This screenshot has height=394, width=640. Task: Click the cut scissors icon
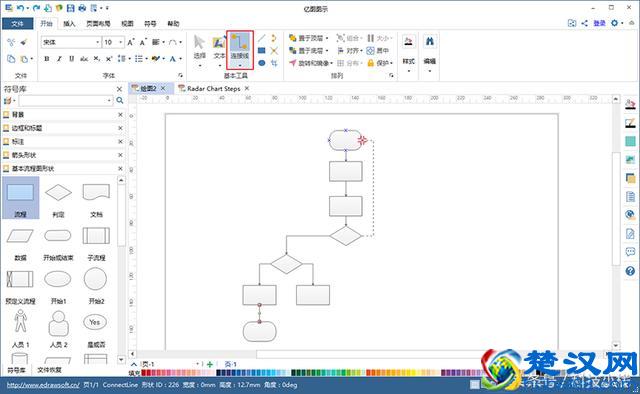tap(11, 42)
